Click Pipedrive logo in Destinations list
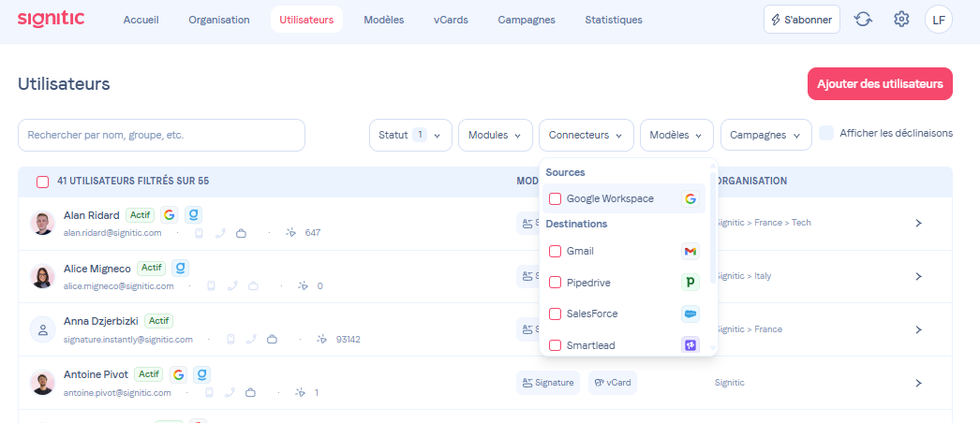Screen dimensions: 980x423 (690, 283)
